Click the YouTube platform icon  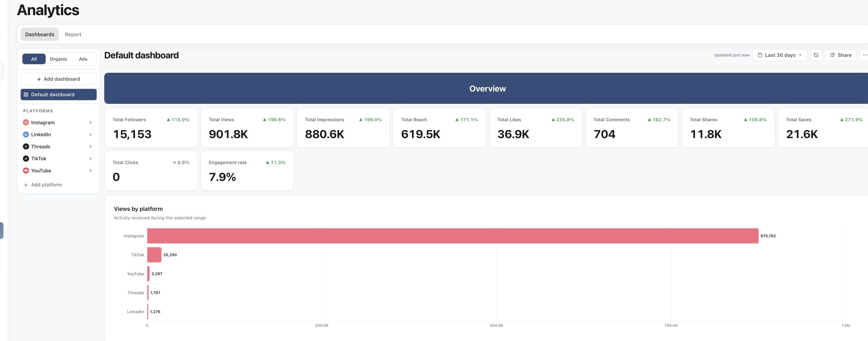pyautogui.click(x=26, y=170)
